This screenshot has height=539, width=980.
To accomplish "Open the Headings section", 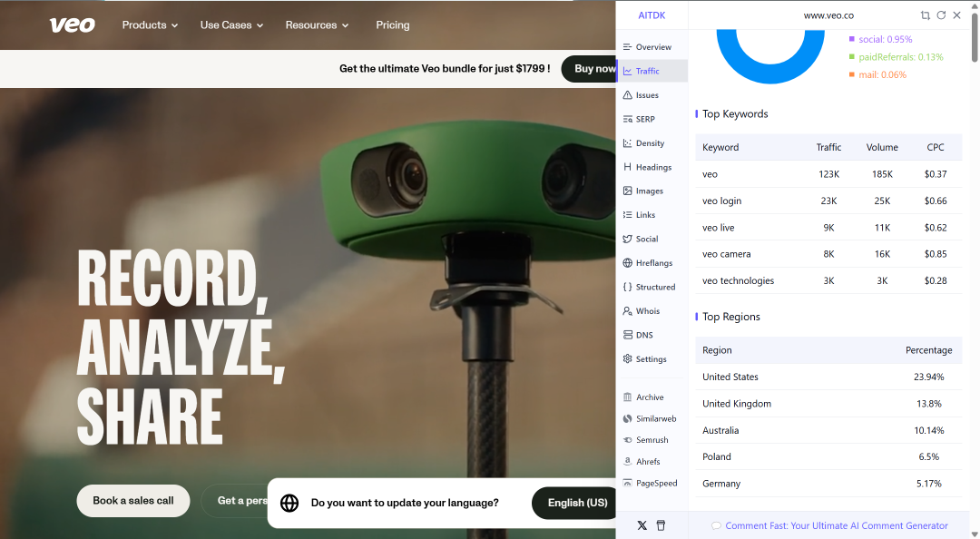I will pos(652,167).
